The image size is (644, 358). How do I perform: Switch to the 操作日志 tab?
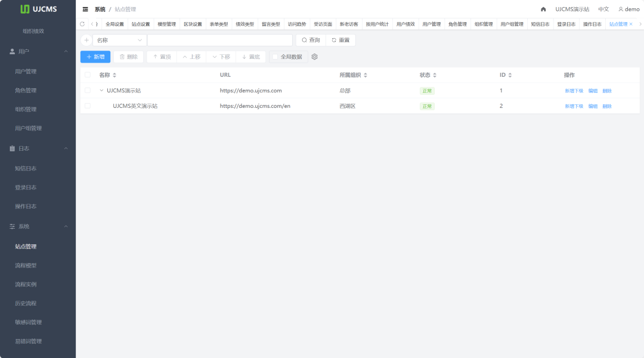[592, 24]
